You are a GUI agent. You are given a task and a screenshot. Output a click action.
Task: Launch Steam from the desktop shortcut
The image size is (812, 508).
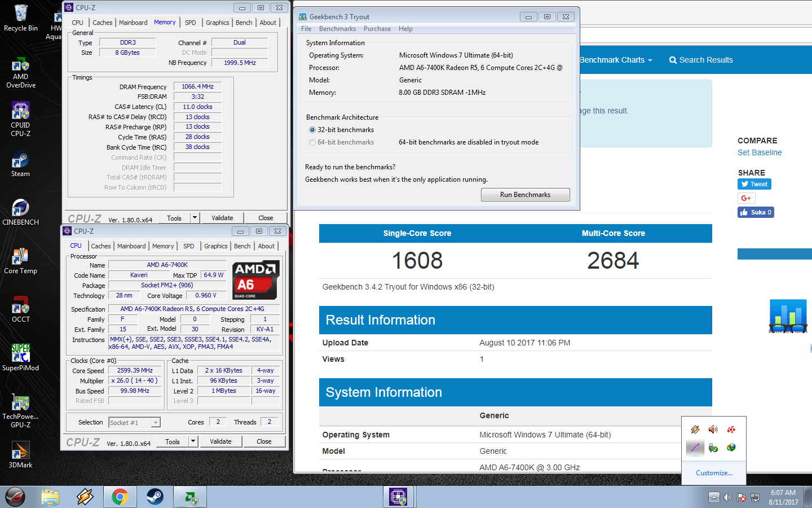[21, 165]
